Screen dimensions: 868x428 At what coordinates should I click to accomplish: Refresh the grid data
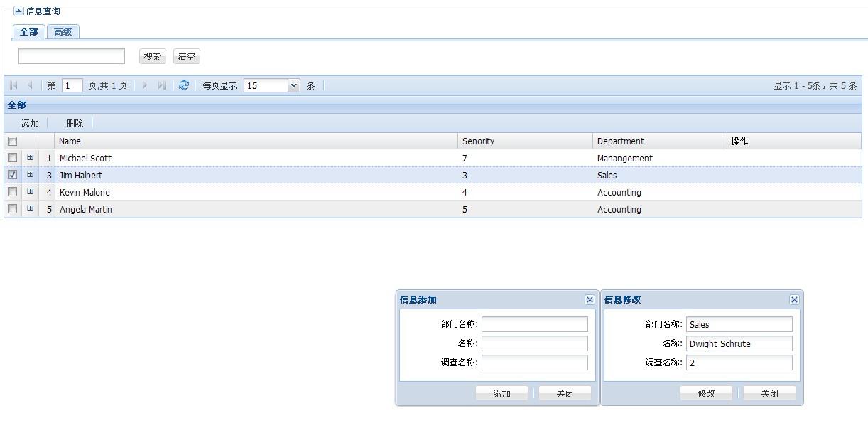[184, 85]
